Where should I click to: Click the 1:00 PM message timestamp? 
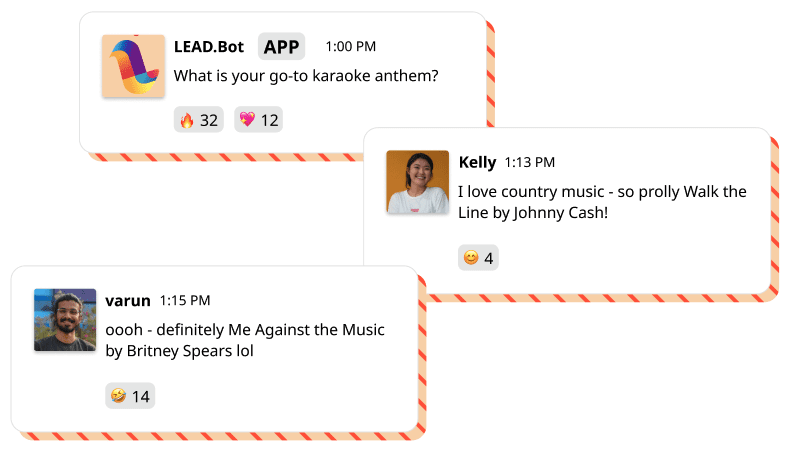(x=350, y=47)
